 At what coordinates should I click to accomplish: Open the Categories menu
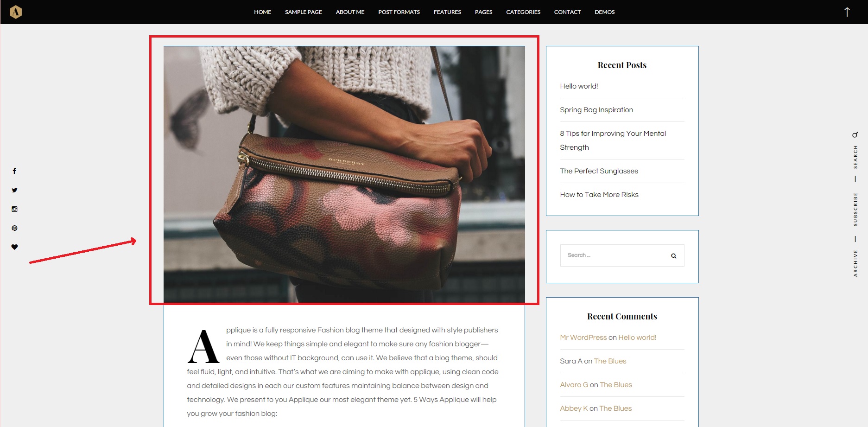pyautogui.click(x=523, y=12)
